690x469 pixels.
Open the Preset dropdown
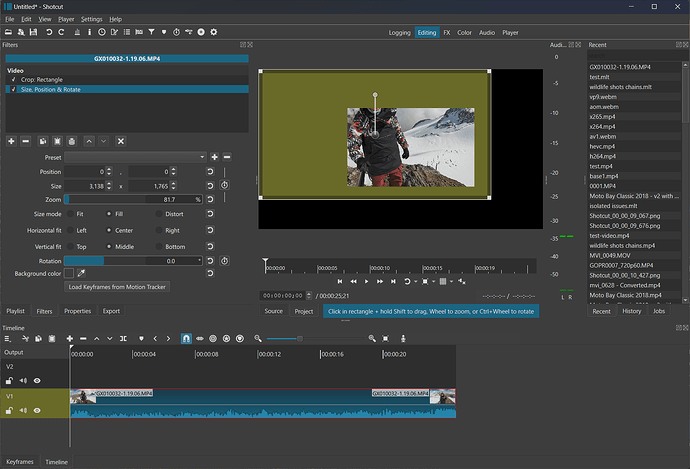pos(136,157)
